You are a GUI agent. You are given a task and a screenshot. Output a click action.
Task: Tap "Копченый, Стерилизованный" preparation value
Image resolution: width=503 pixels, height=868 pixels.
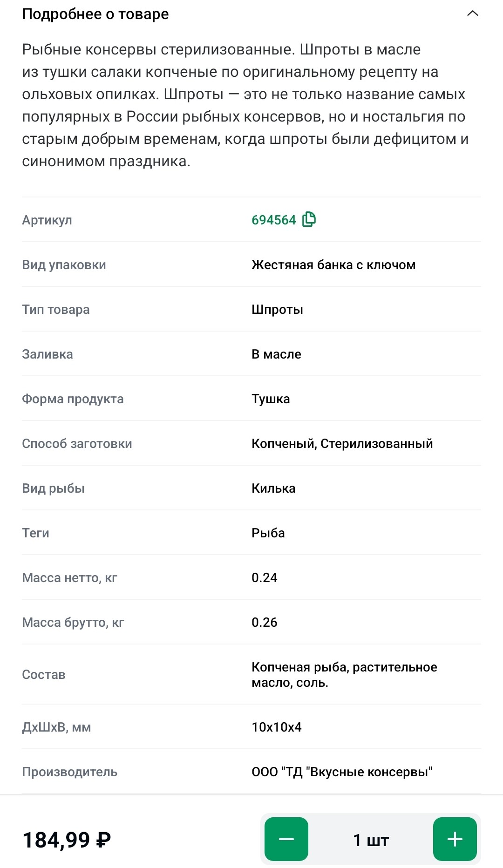point(342,443)
